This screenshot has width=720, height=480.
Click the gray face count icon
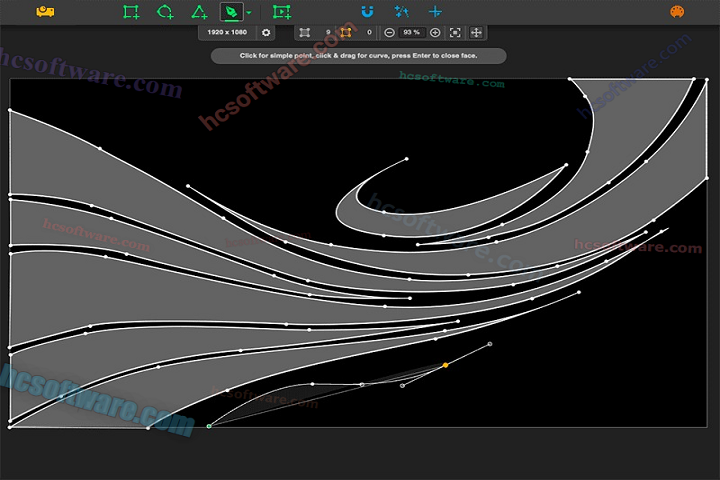[x=304, y=33]
